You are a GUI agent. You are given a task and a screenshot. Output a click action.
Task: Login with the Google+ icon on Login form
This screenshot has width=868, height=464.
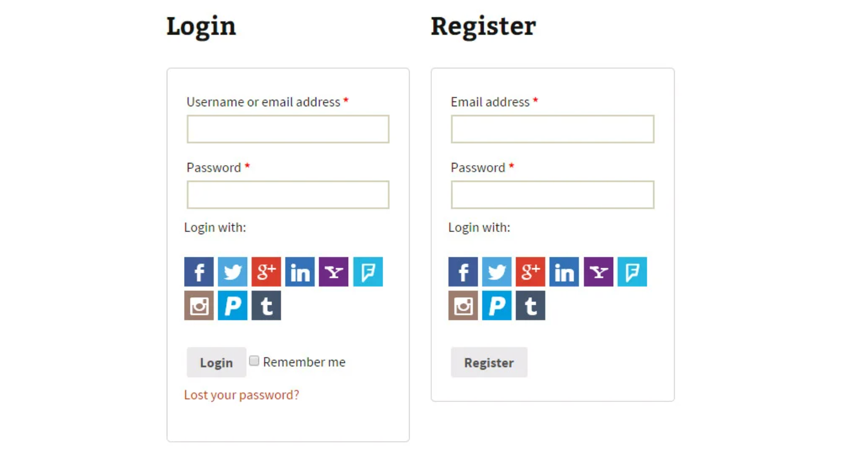tap(266, 272)
